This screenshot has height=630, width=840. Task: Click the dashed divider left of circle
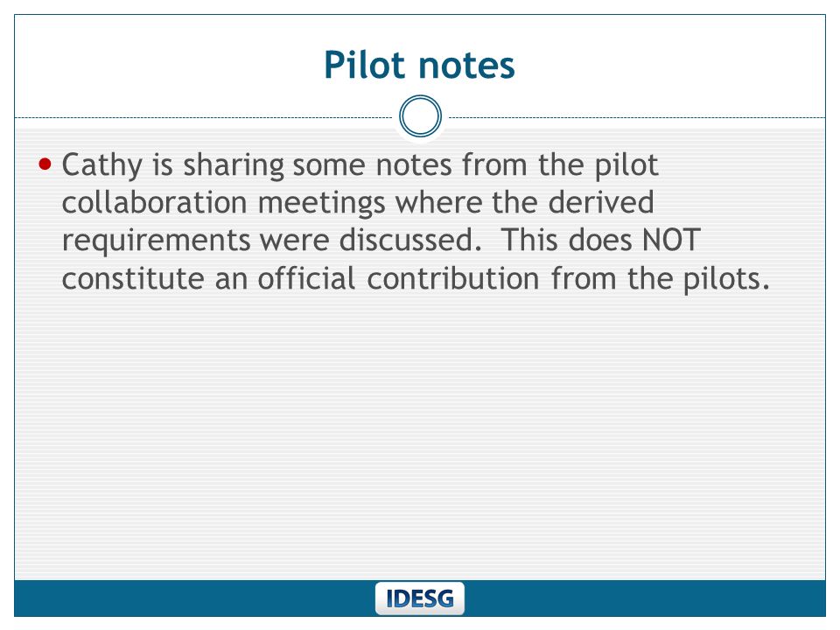(204, 117)
